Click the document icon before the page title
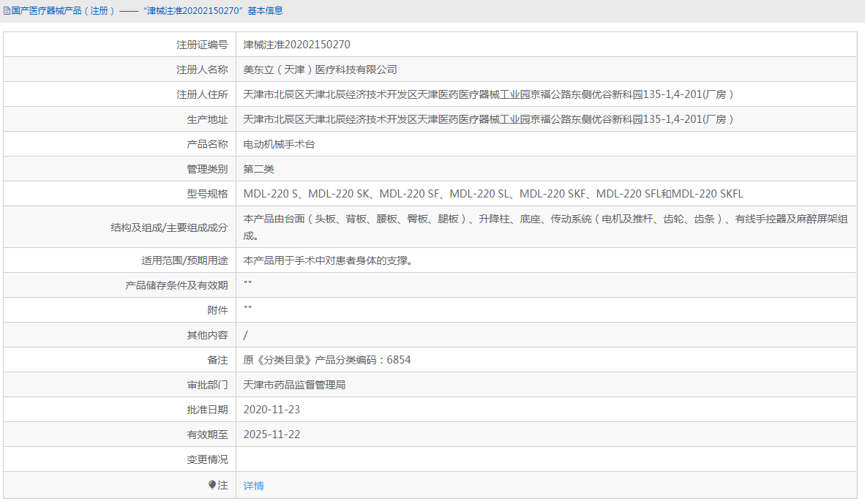The image size is (865, 504). (7, 10)
